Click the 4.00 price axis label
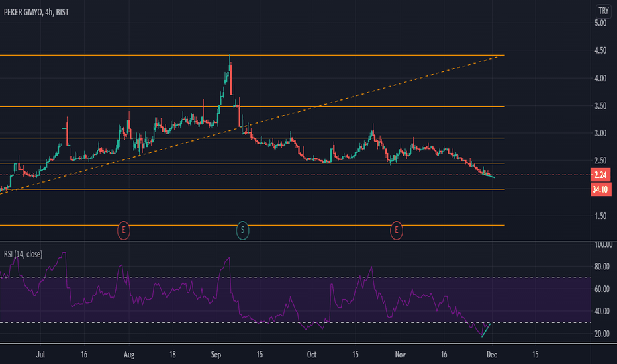 point(600,78)
